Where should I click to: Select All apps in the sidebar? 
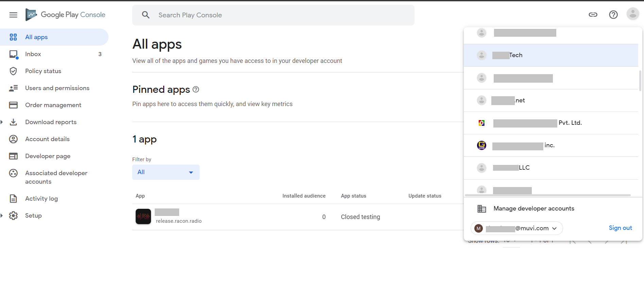[54, 37]
